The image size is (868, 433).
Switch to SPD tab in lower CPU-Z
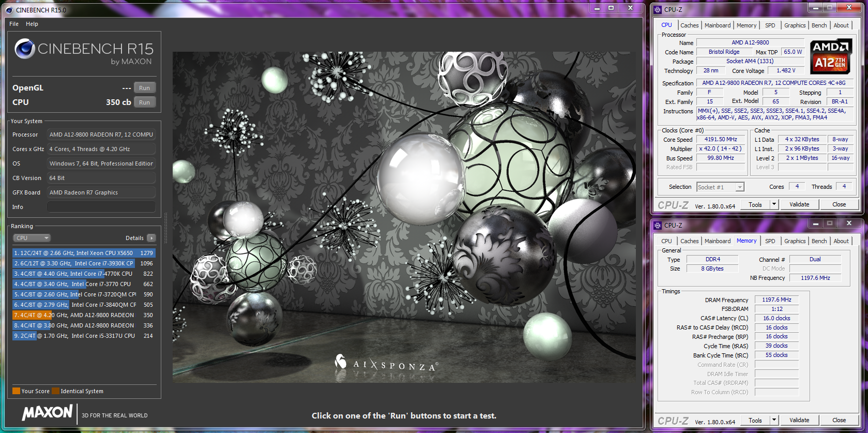click(770, 241)
